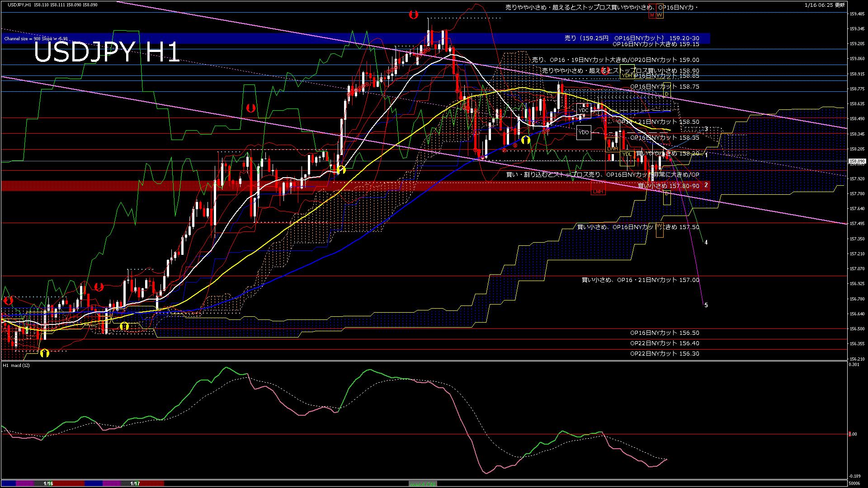Select the YDH yellow marker box
The height and width of the screenshot is (488, 868).
627,75
